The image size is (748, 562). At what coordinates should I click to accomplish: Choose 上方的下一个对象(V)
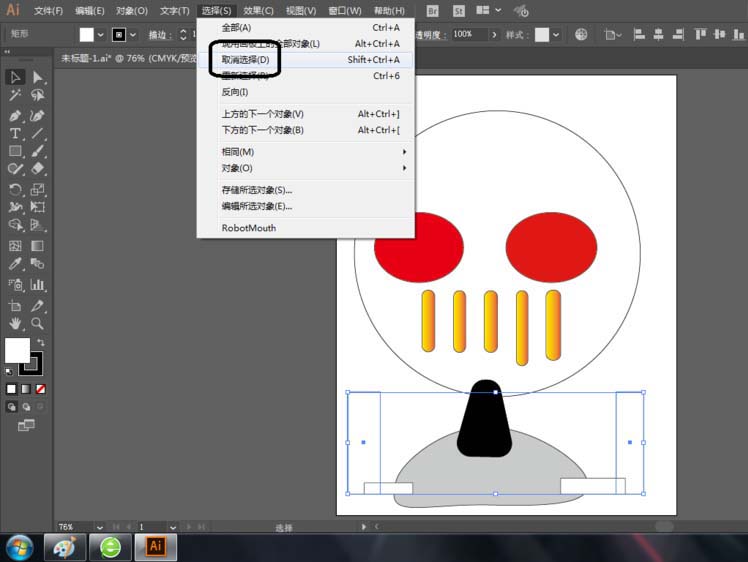tap(306, 114)
